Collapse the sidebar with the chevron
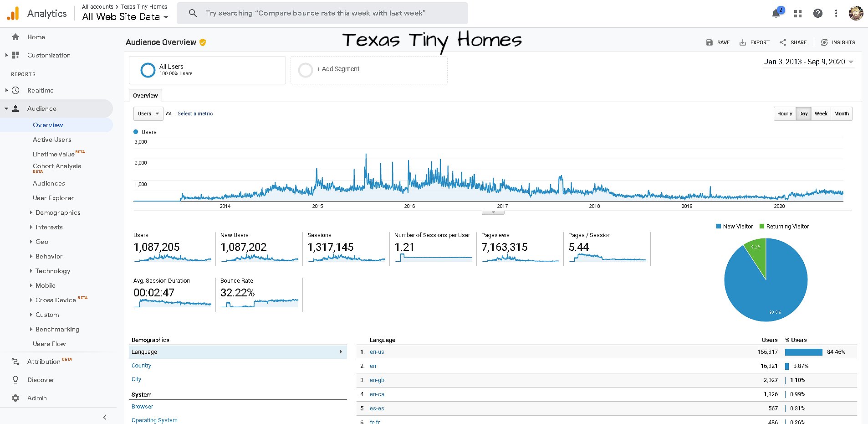 pyautogui.click(x=105, y=417)
